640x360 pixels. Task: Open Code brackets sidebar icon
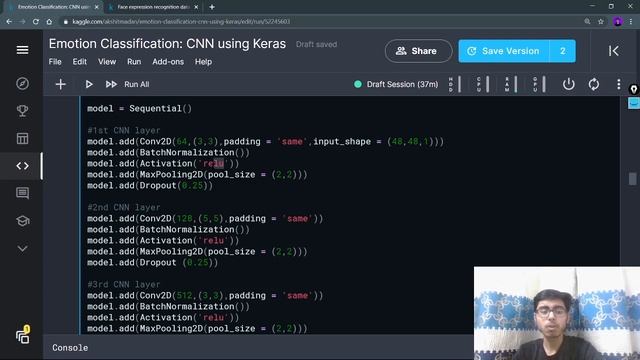click(x=22, y=166)
